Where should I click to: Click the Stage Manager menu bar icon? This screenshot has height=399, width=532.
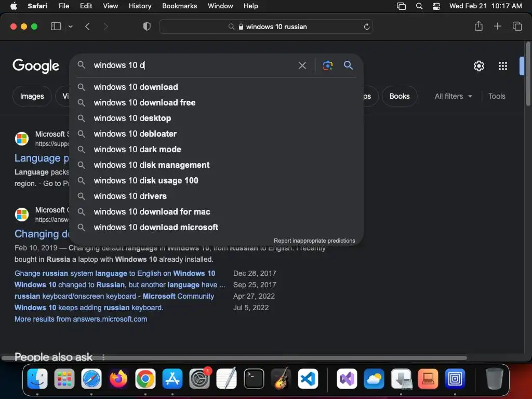click(402, 6)
